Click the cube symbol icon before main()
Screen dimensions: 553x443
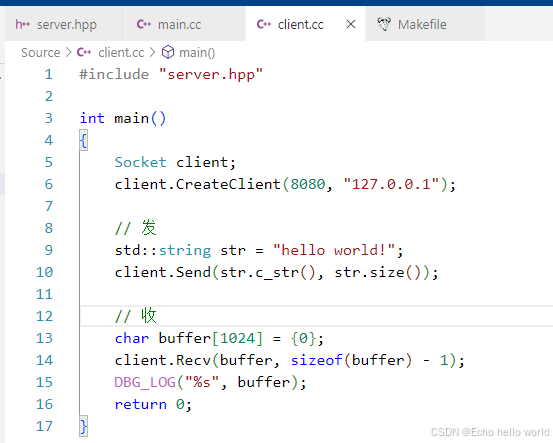click(x=168, y=52)
